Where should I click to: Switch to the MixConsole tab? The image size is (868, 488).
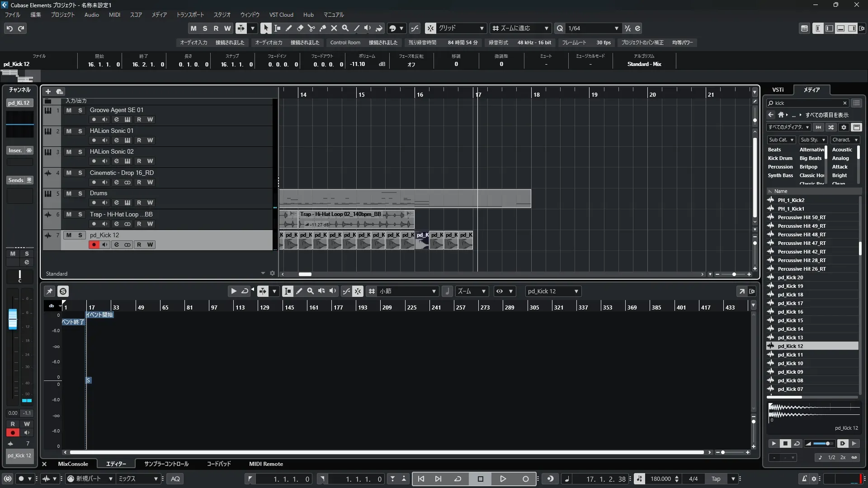[x=73, y=464]
